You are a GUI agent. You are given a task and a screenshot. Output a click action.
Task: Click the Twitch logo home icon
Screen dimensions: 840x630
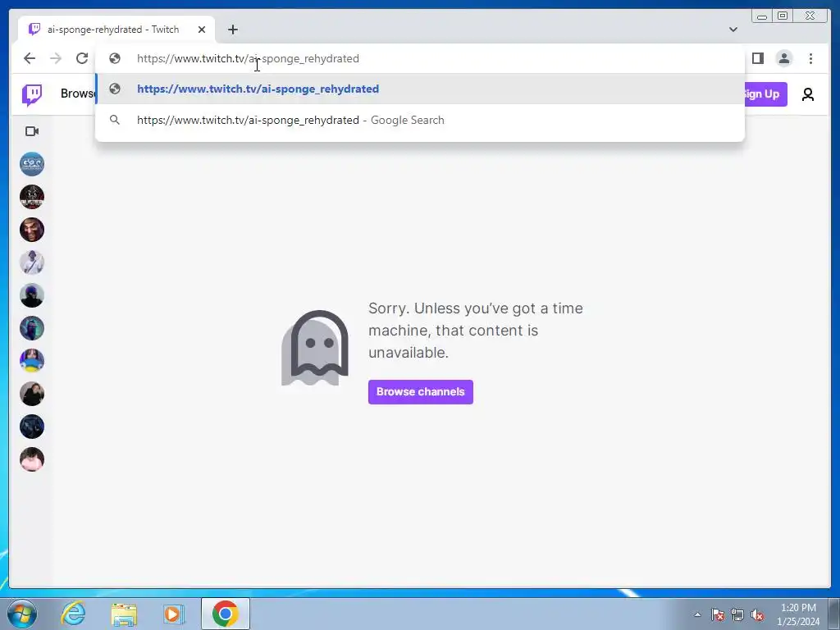click(32, 95)
